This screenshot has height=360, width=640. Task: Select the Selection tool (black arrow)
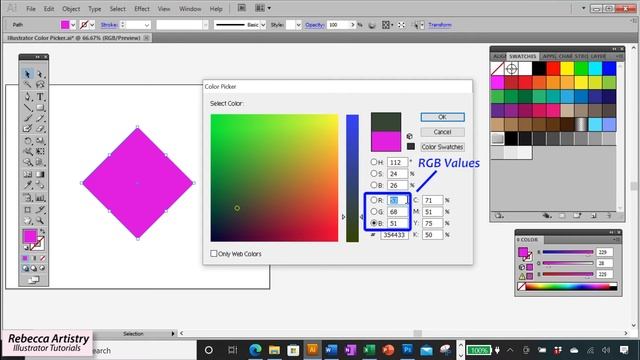[x=27, y=74]
